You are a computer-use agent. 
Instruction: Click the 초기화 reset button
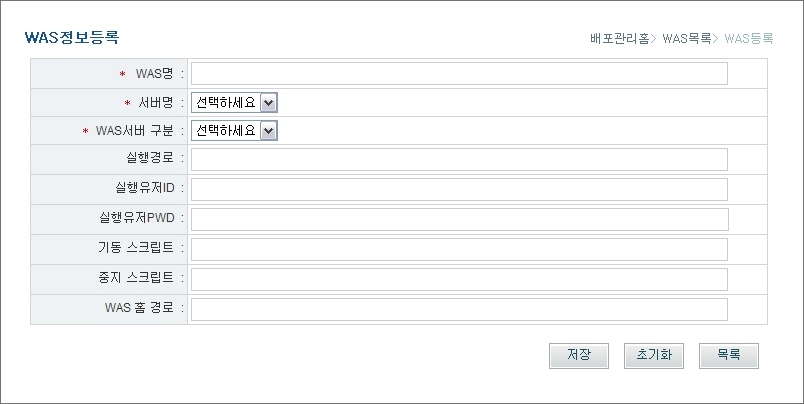654,355
